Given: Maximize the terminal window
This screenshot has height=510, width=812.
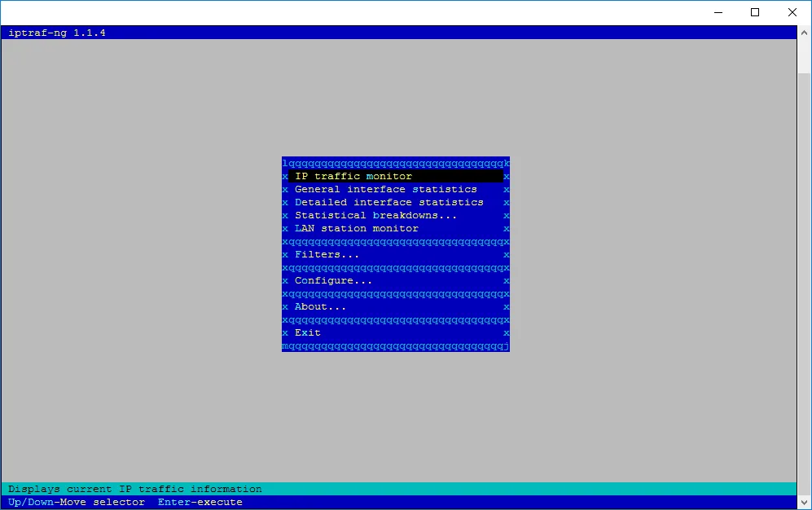Looking at the screenshot, I should pyautogui.click(x=755, y=12).
